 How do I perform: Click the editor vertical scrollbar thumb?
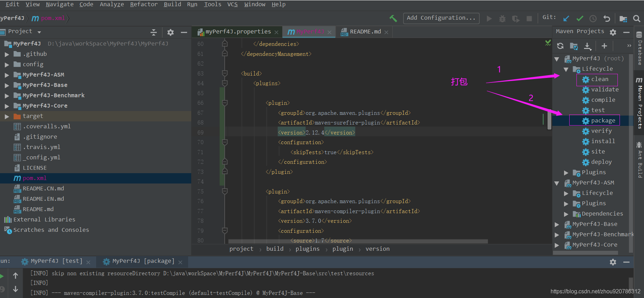[x=549, y=119]
